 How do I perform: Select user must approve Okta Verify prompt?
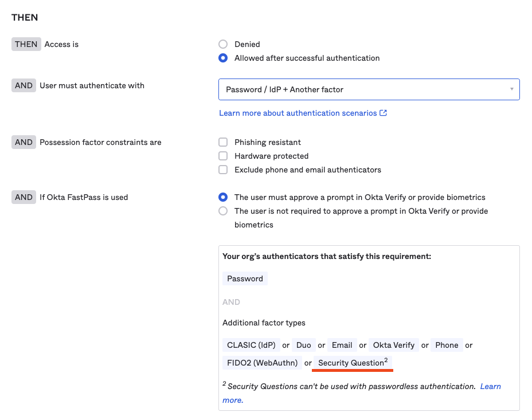point(223,197)
